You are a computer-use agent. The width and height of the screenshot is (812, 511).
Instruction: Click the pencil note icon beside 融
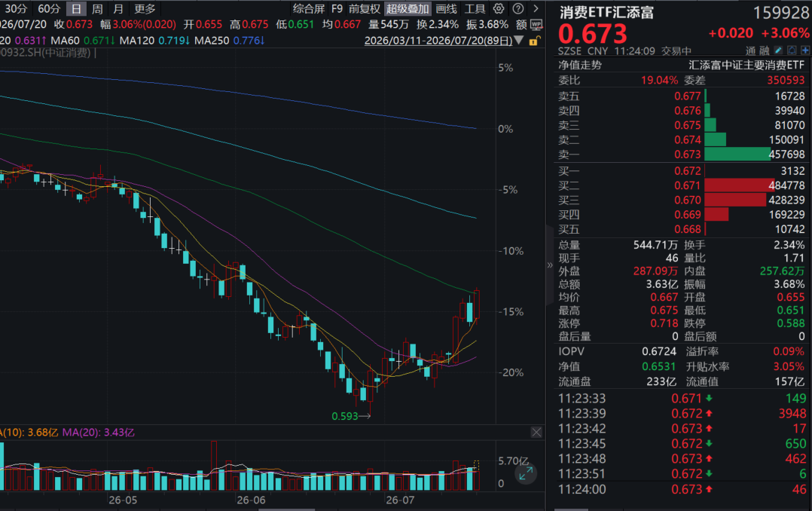tap(778, 50)
